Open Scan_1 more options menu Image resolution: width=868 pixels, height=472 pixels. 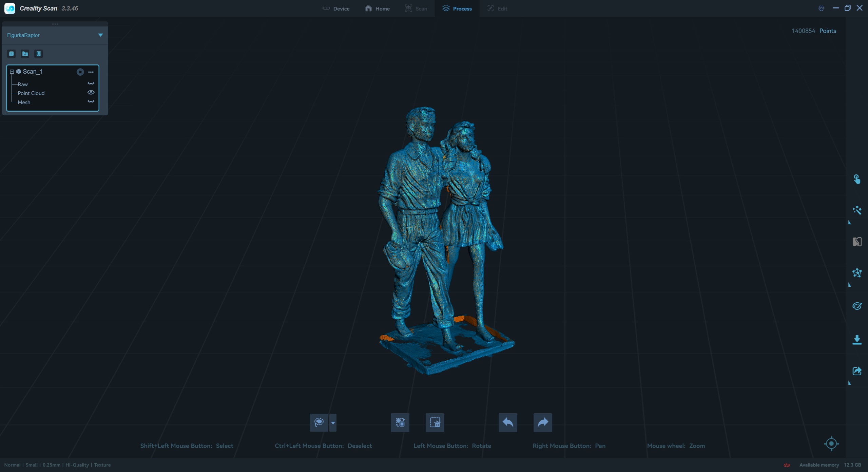click(91, 72)
